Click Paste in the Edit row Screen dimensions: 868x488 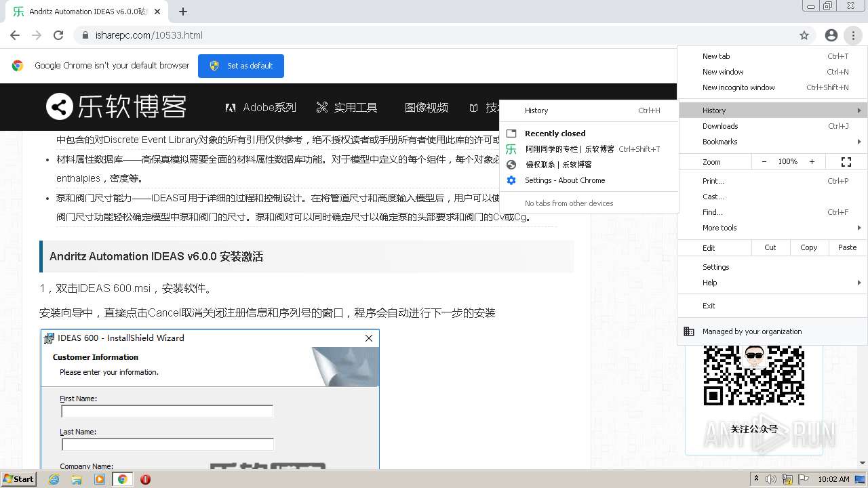pos(847,247)
